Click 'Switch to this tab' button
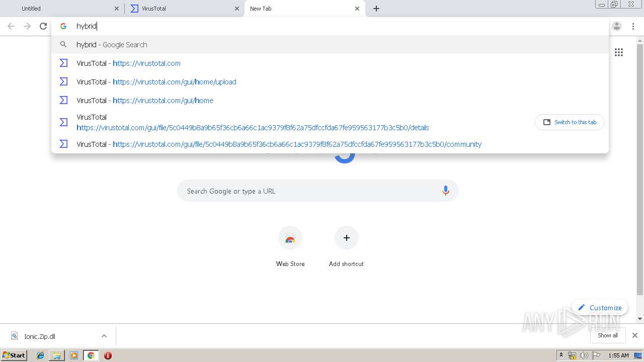 [570, 122]
